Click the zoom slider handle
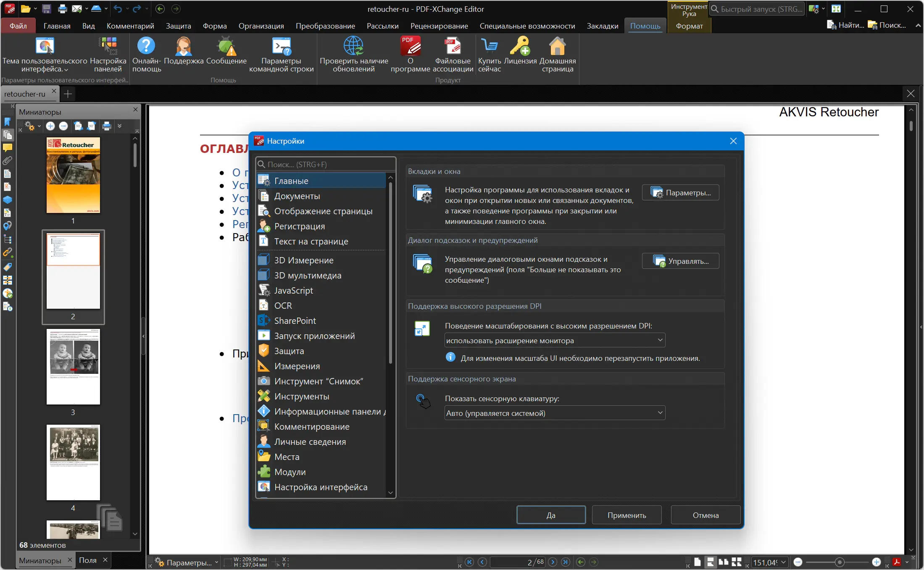 pos(840,562)
